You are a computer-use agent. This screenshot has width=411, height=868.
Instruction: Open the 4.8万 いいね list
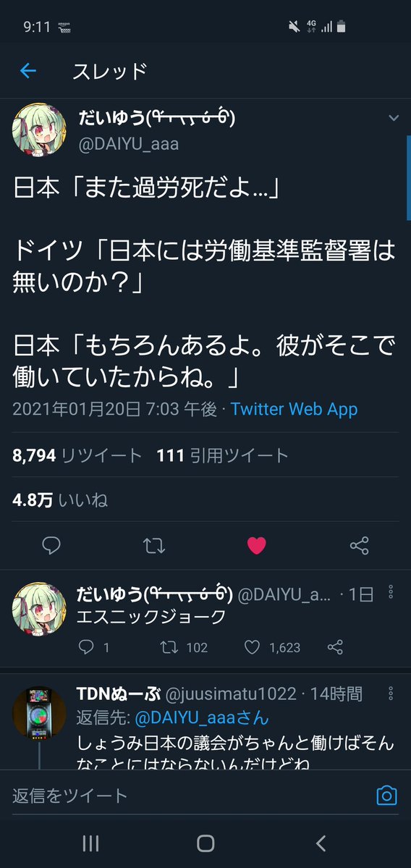60,500
